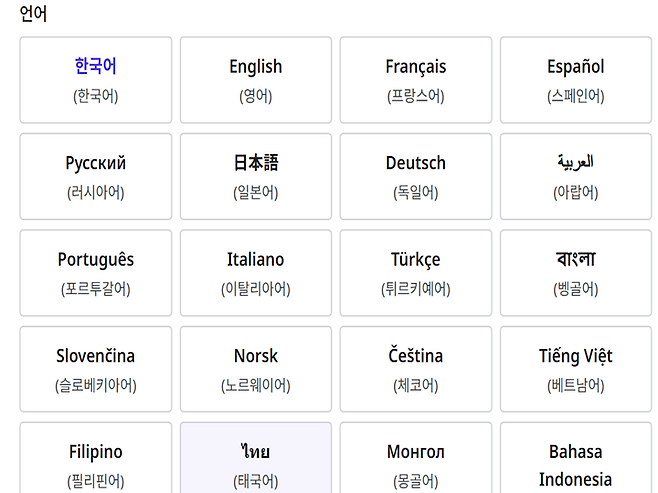This screenshot has height=493, width=658.
Task: Choose the Bengali (벵골어) card
Action: coord(576,273)
